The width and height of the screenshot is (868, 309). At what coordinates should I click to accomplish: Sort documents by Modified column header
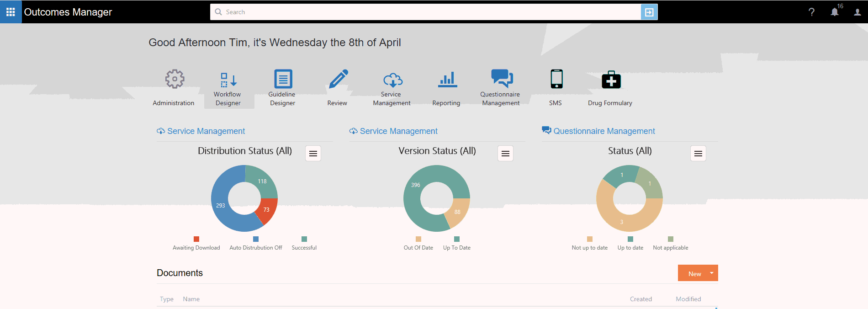[x=688, y=299]
